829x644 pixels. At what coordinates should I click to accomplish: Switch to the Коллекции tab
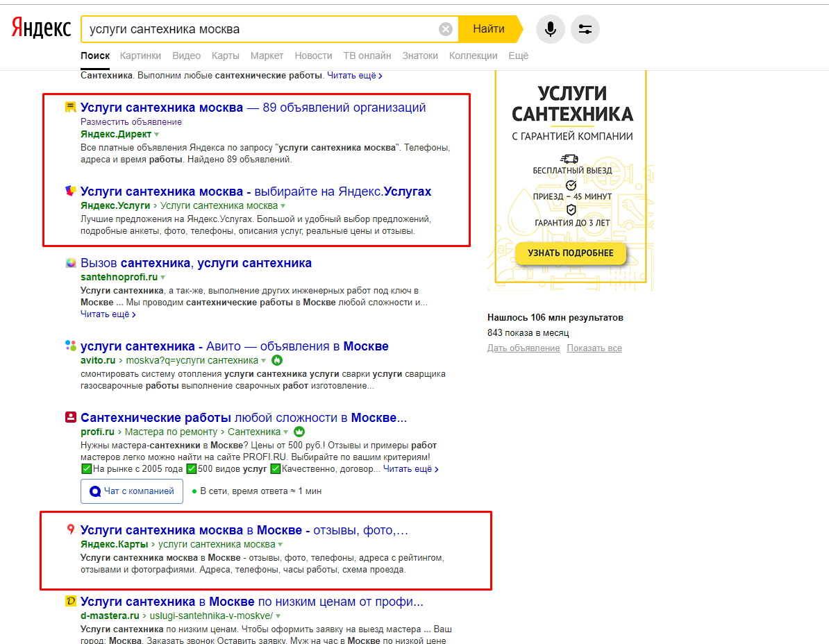click(474, 56)
